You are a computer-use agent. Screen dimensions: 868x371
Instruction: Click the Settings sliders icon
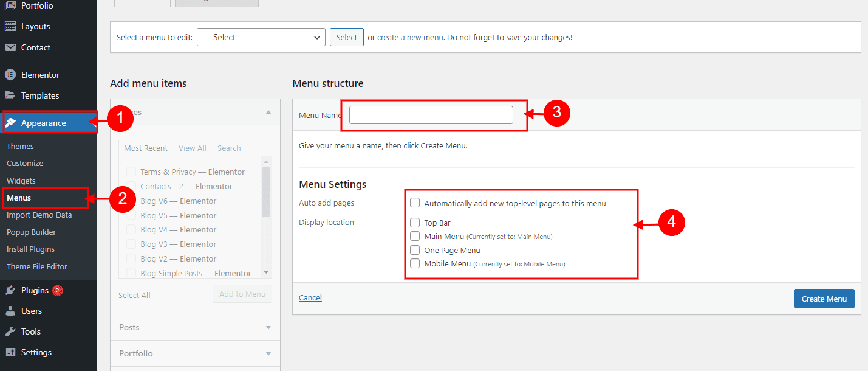click(10, 352)
